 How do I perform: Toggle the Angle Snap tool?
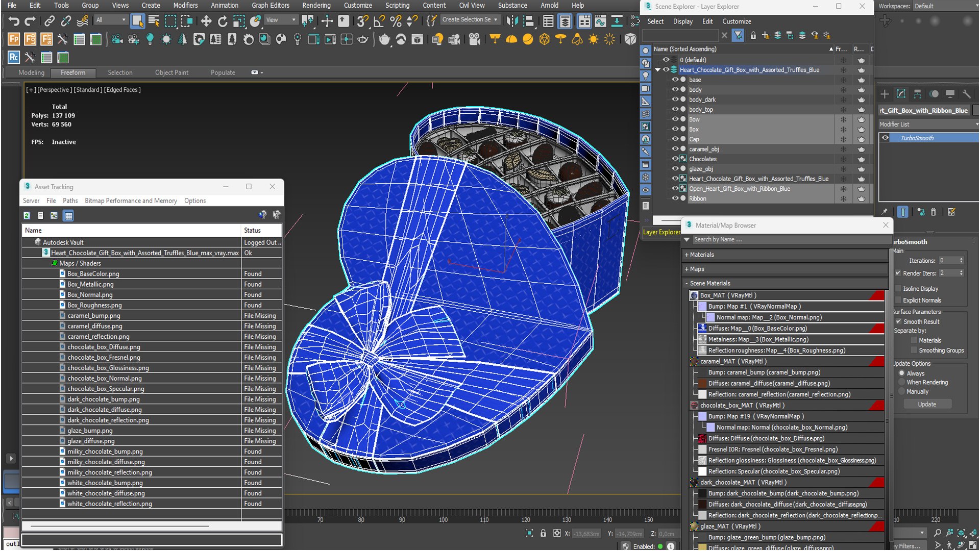379,21
